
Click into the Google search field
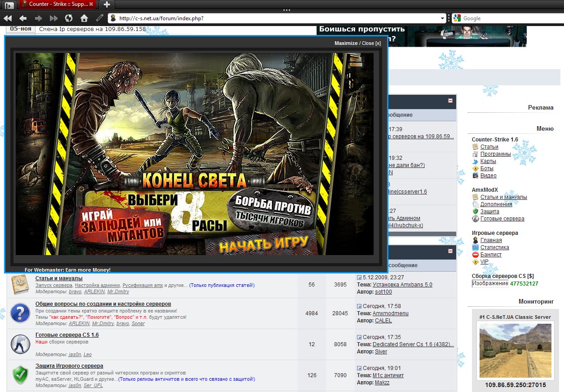[512, 18]
